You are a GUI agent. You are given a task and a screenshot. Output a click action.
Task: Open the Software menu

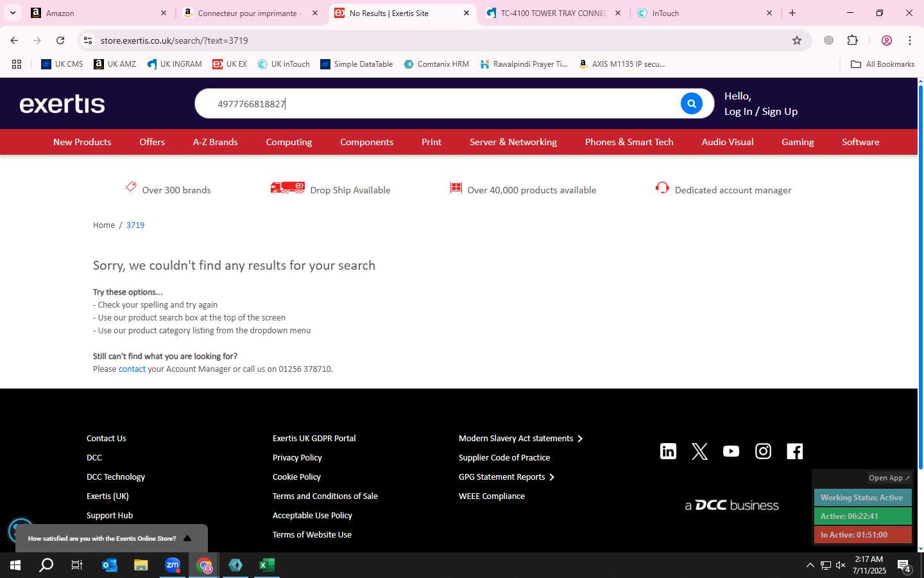(x=860, y=142)
